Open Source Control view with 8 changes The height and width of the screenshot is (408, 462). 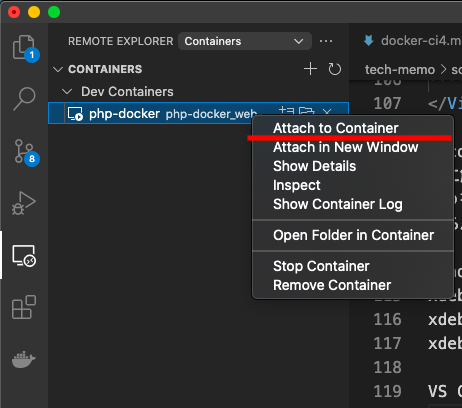(x=24, y=151)
